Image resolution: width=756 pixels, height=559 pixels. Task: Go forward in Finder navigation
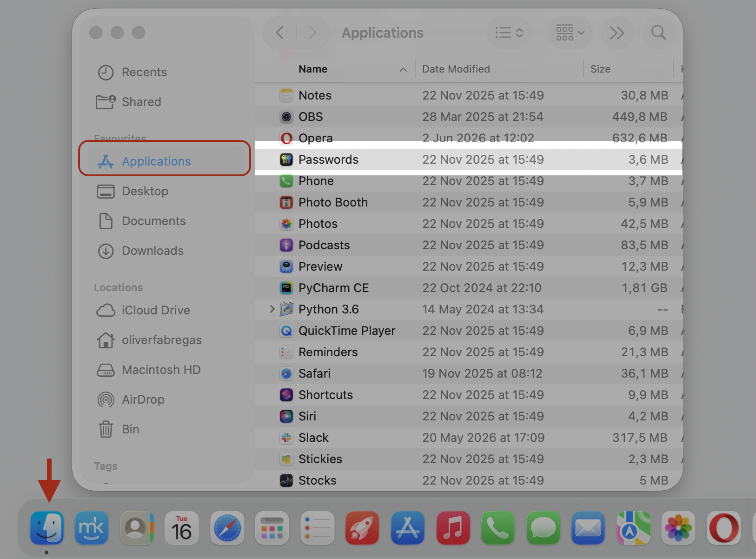click(313, 33)
